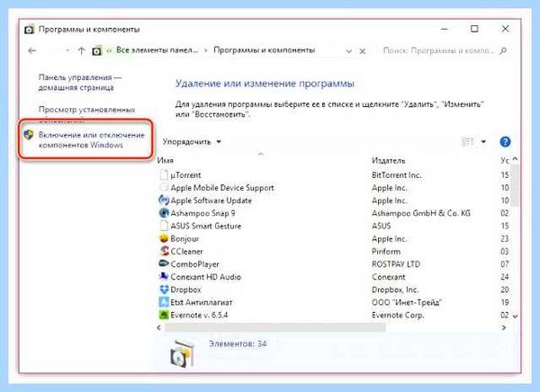
Task: Click the window title bar icon
Action: coord(30,30)
